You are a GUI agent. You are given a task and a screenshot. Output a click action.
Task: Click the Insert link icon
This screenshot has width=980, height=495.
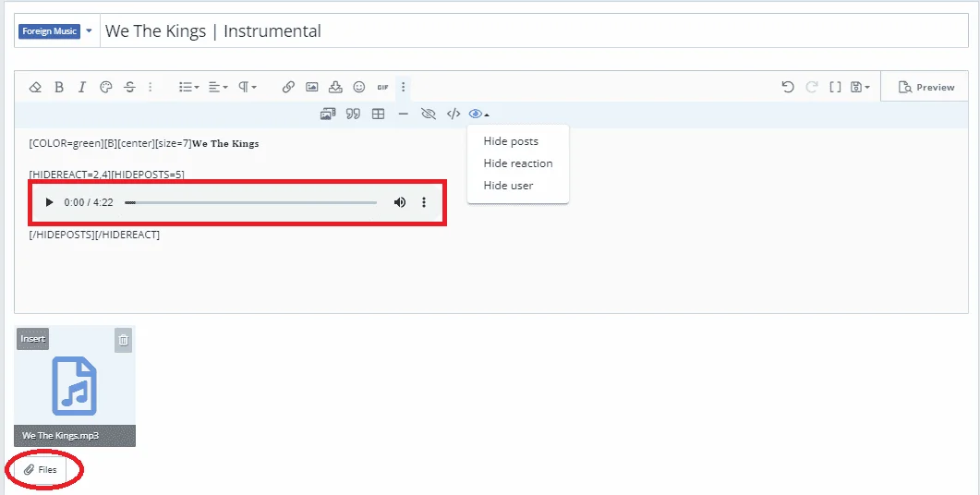click(x=288, y=88)
